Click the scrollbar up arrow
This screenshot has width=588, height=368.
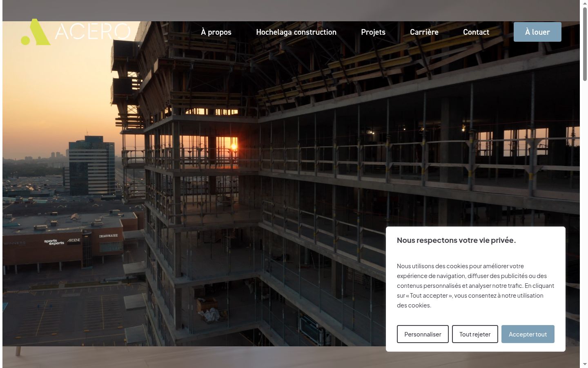(585, 3)
